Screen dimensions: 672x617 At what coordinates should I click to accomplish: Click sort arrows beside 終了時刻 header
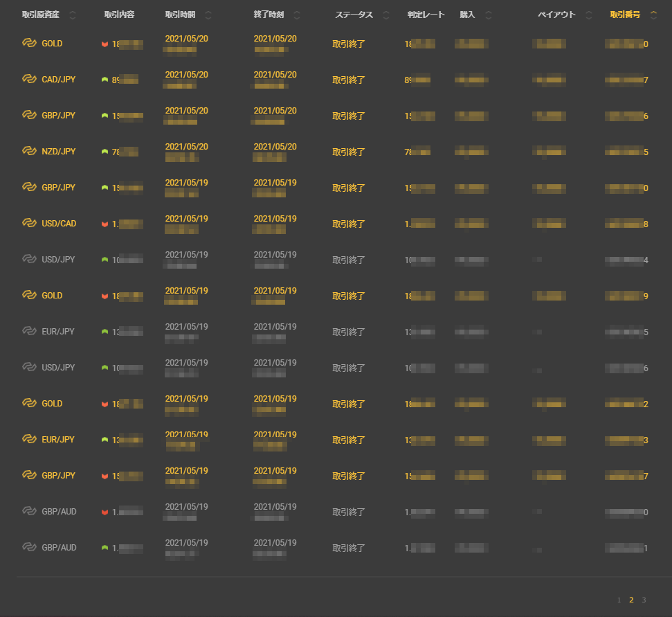pyautogui.click(x=297, y=15)
